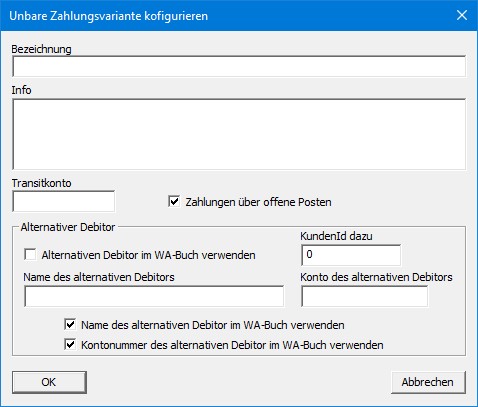The height and width of the screenshot is (407, 478).
Task: Click the KundenId dazu field showing 0
Action: click(x=351, y=255)
